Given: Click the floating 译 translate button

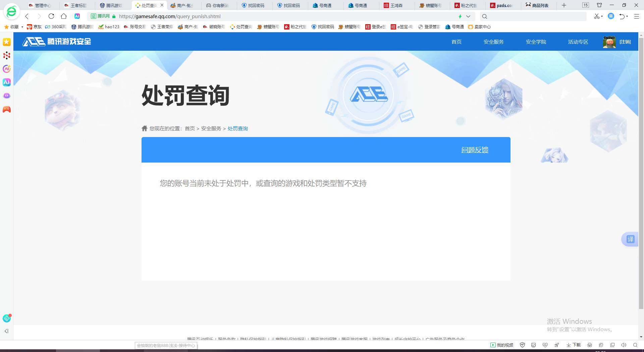Looking at the screenshot, I should 630,239.
